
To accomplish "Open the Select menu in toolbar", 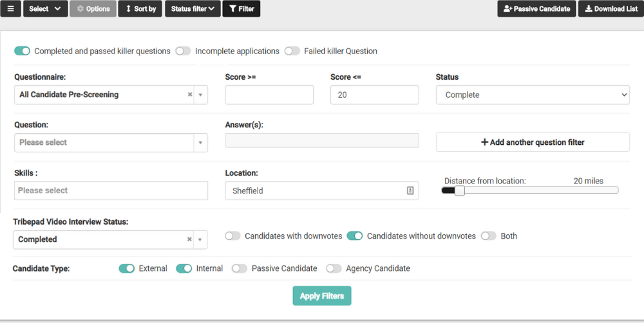I will [45, 9].
